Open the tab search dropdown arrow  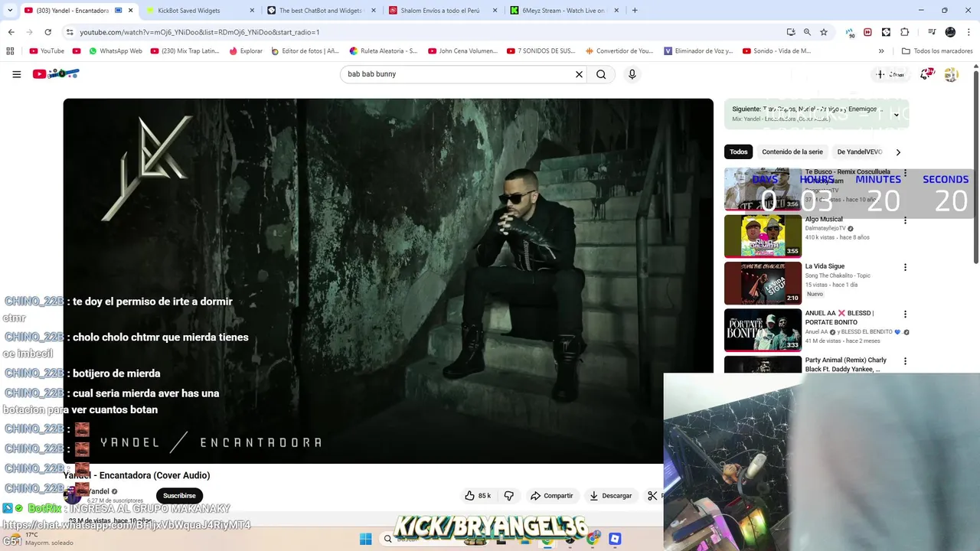(10, 11)
